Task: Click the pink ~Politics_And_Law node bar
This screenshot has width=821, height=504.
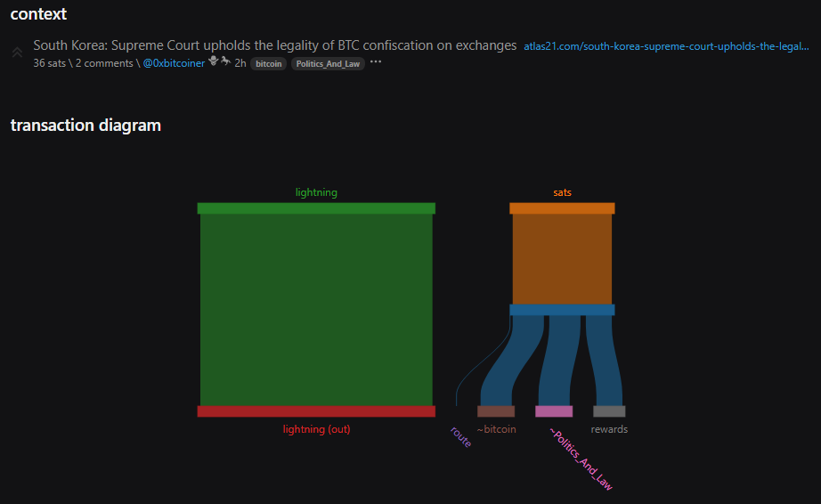Action: coord(554,411)
